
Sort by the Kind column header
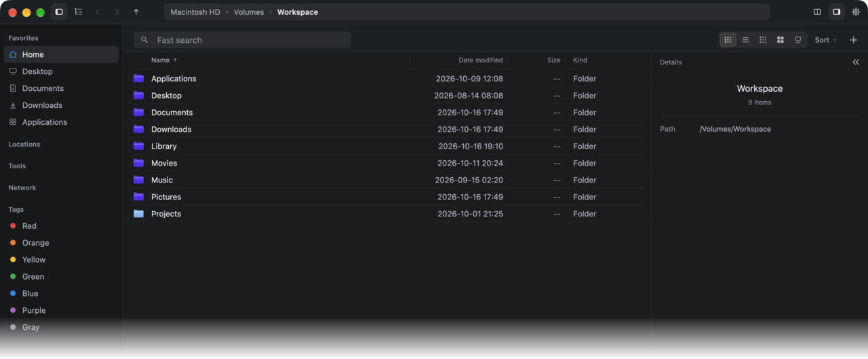click(580, 60)
